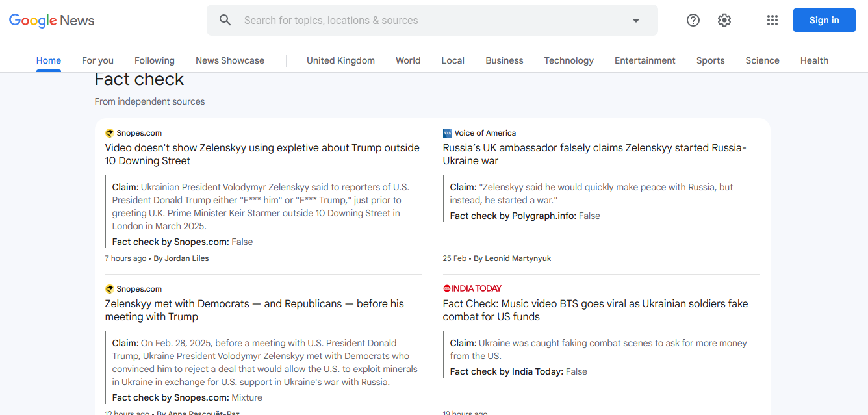Open the Business section tab
The height and width of the screenshot is (415, 868).
pyautogui.click(x=504, y=60)
